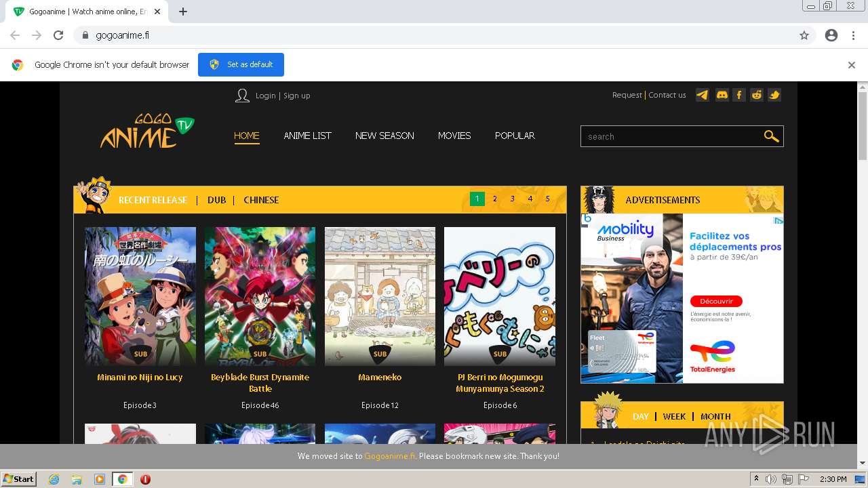Screen dimensions: 868x488
Task: Open the Reddit social icon
Action: tap(757, 95)
